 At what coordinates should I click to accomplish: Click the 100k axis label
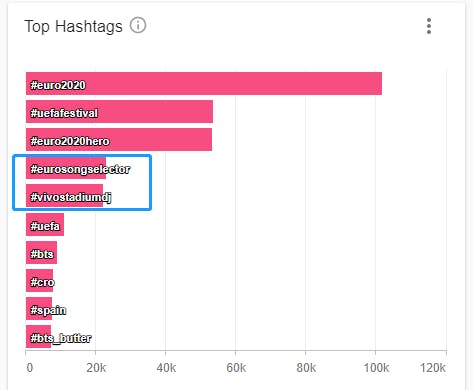pyautogui.click(x=376, y=368)
